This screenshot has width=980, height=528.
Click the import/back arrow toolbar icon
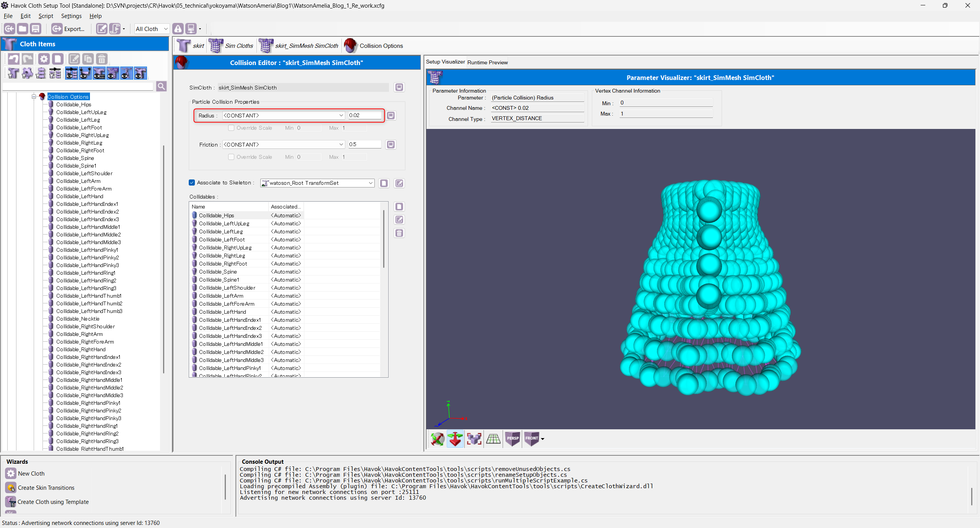(x=10, y=29)
